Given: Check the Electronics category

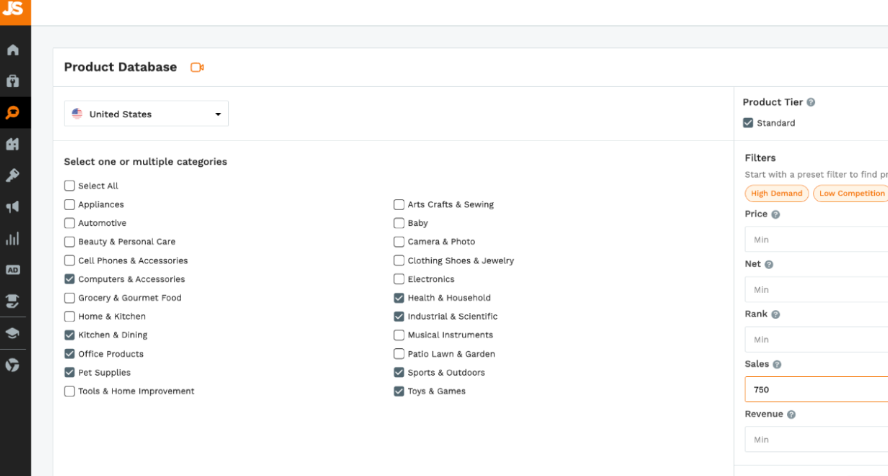Looking at the screenshot, I should click(x=399, y=279).
